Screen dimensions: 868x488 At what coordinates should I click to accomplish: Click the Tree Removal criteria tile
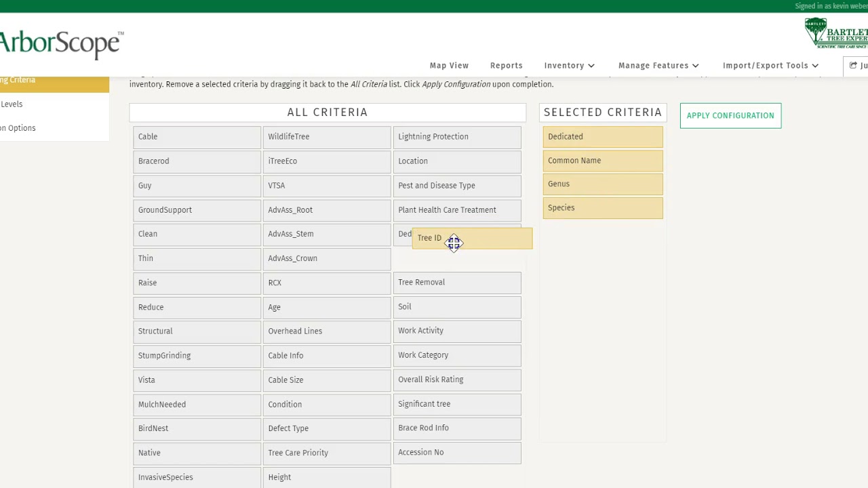tap(457, 283)
